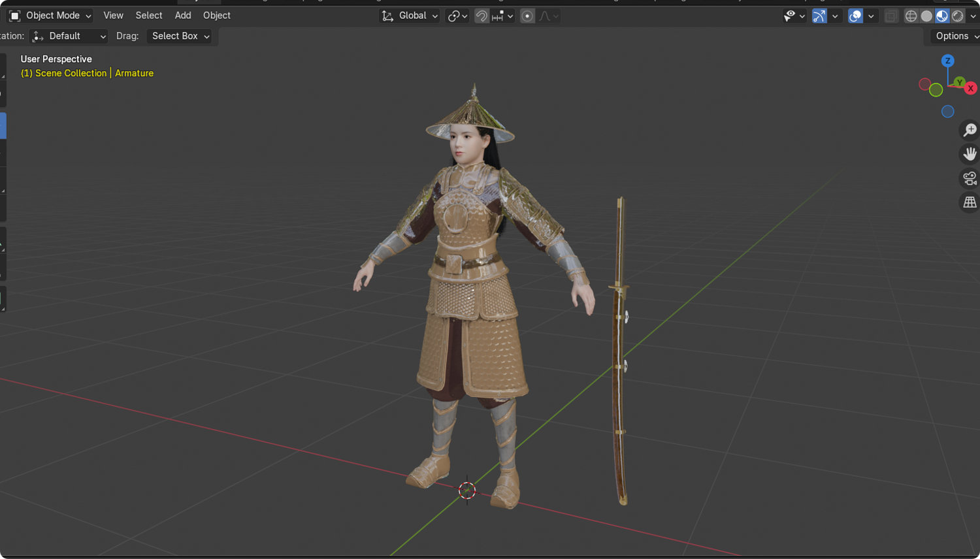Toggle X-ray mode

(891, 16)
